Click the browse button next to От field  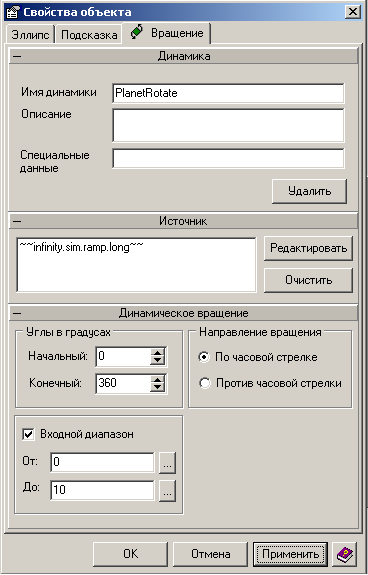(x=168, y=463)
